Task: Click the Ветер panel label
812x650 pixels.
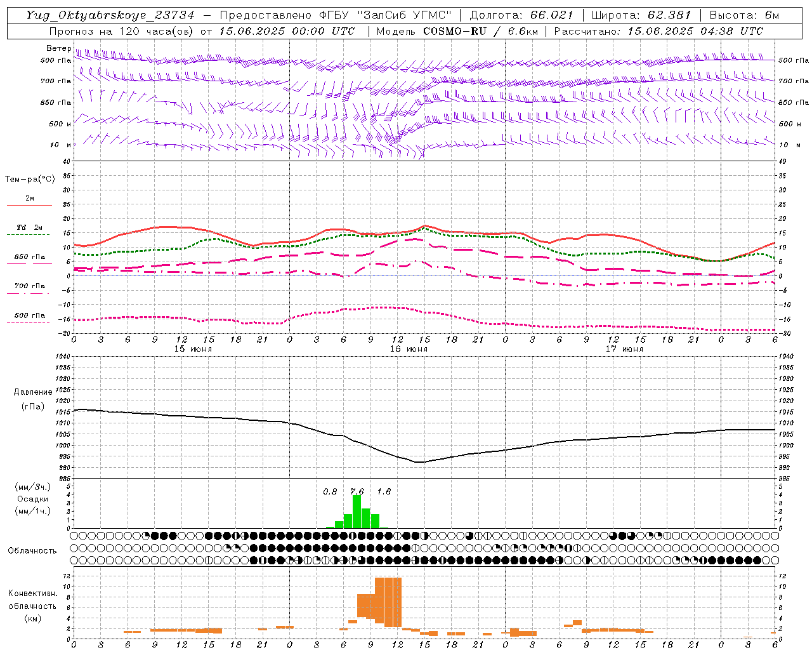Action: (58, 48)
